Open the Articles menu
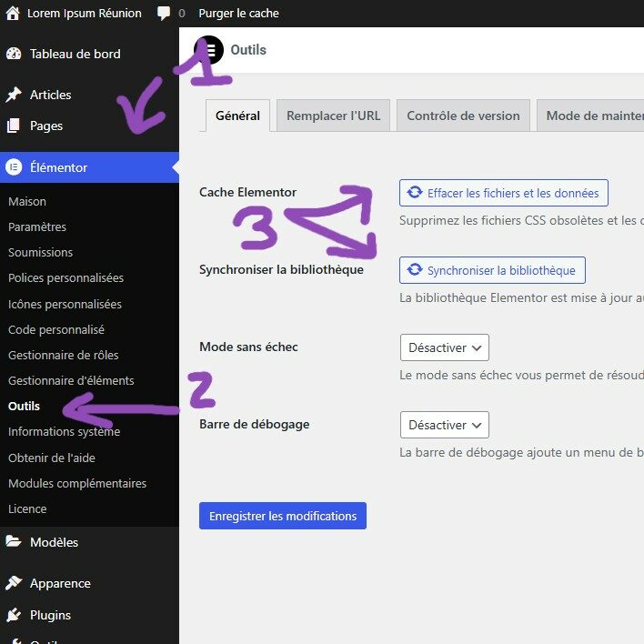Image resolution: width=644 pixels, height=644 pixels. pos(51,95)
